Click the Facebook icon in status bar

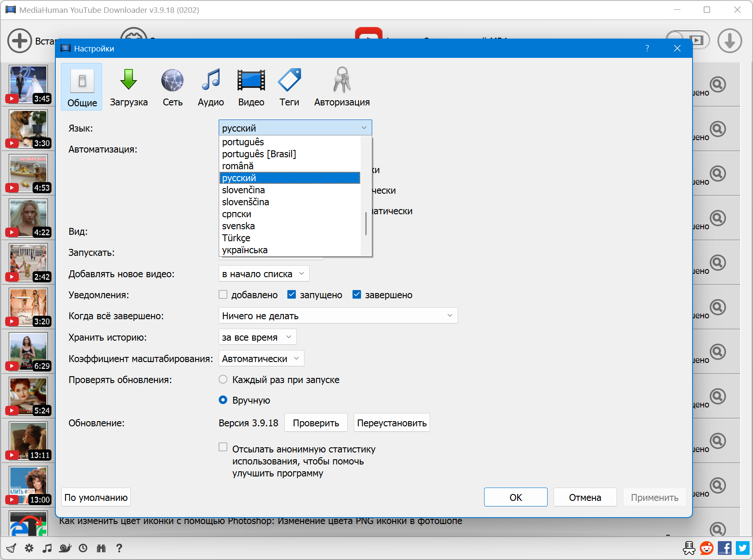point(725,548)
